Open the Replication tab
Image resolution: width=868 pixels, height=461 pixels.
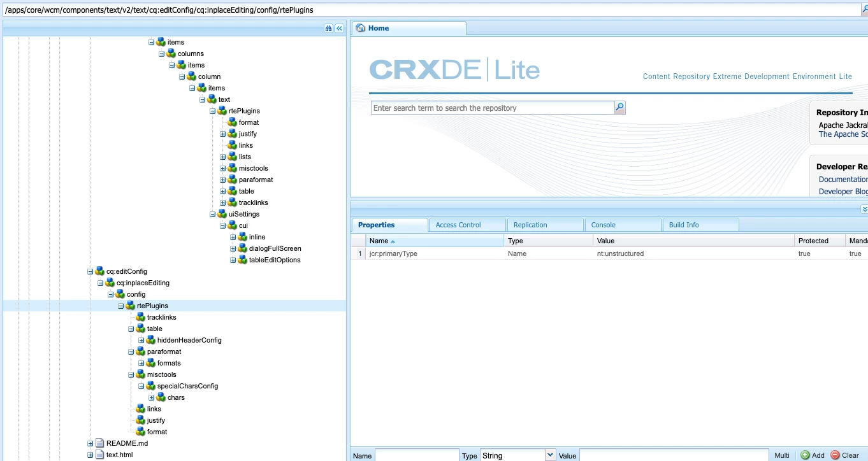[545, 225]
